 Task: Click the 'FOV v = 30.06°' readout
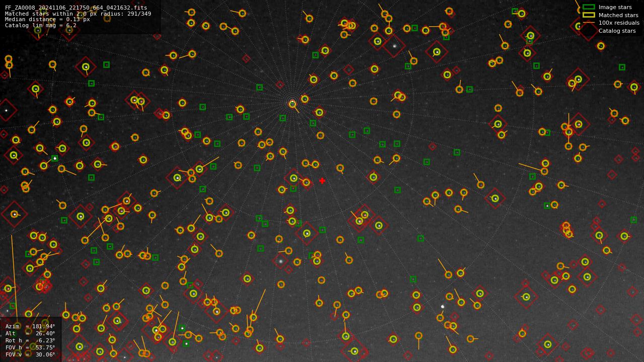(30, 354)
